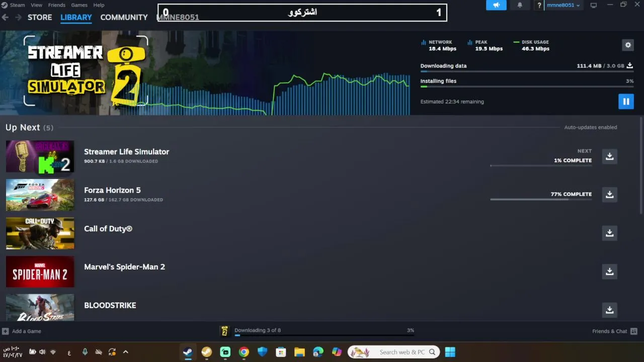
Task: Go back with the left arrow
Action: pos(5,17)
